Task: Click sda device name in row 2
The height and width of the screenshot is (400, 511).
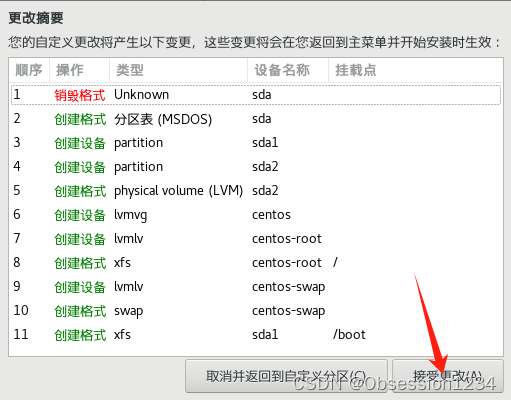Action: tap(262, 119)
